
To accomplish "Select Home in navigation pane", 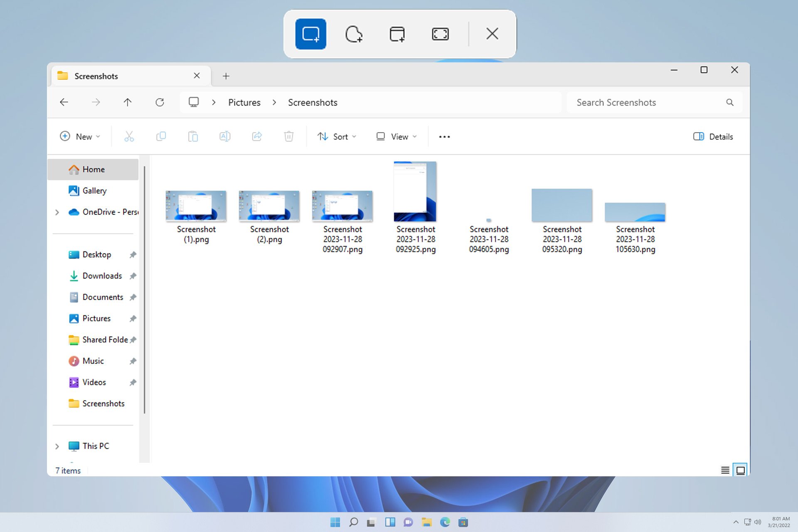I will click(93, 169).
